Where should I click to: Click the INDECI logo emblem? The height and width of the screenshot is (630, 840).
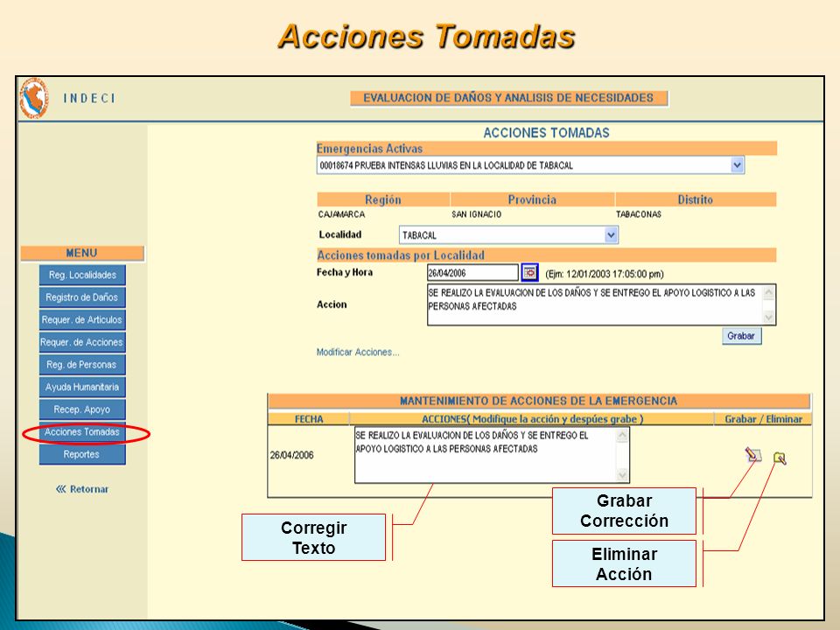tap(34, 99)
